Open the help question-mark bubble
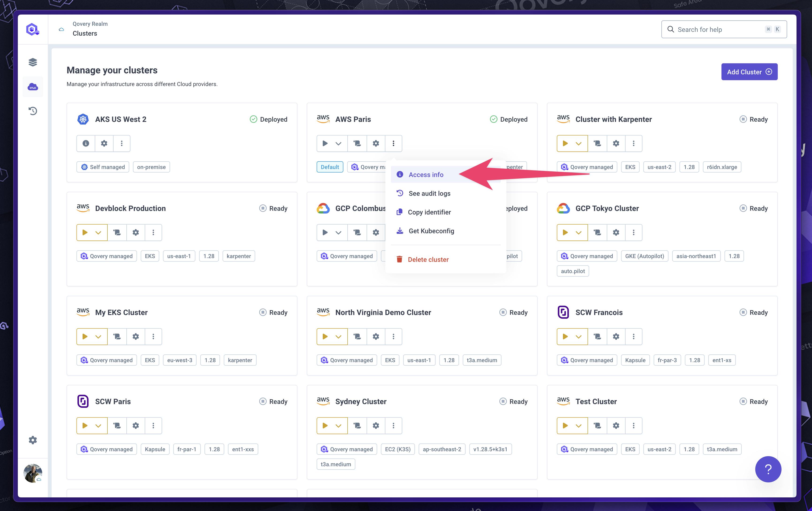Screen dimensions: 812x511 (x=768, y=469)
